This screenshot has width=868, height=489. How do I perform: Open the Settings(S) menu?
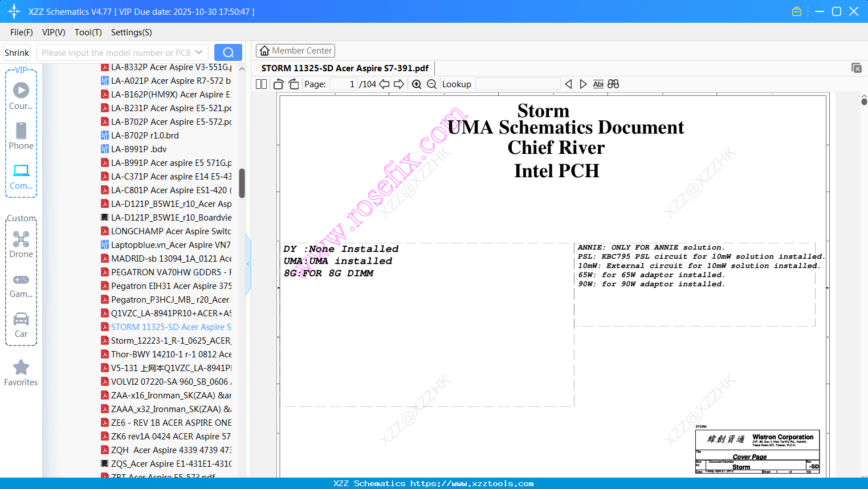132,32
